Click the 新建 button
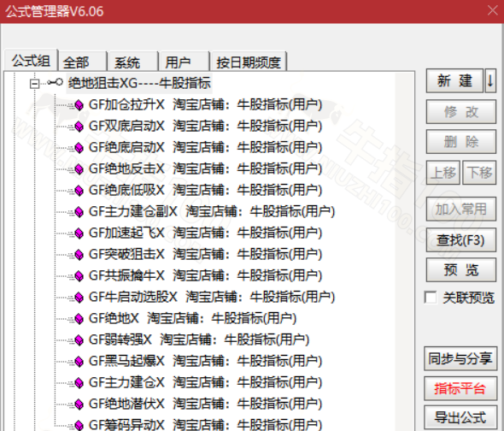The width and height of the screenshot is (504, 431). pyautogui.click(x=454, y=80)
